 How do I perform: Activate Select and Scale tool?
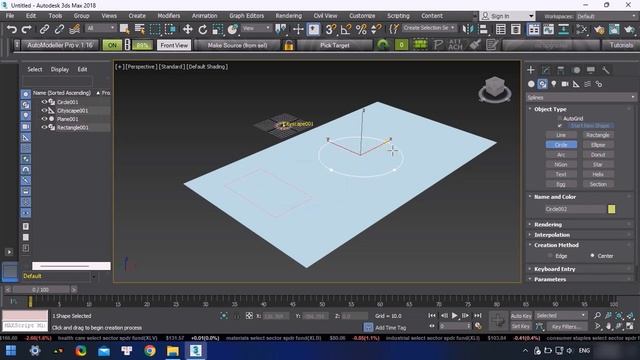218,29
